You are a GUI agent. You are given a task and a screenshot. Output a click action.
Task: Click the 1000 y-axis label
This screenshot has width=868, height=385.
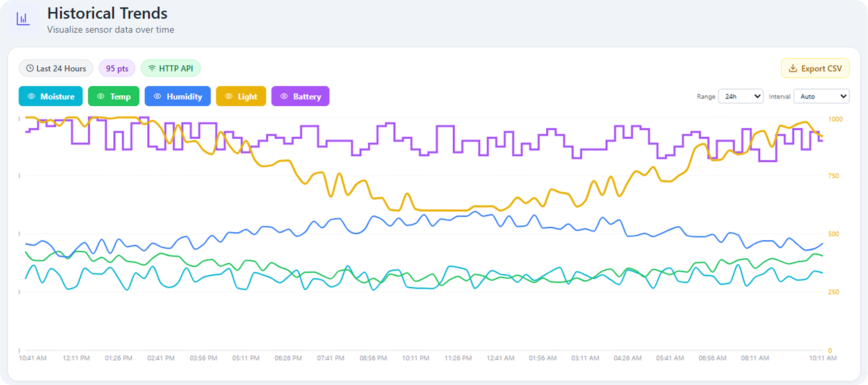tap(835, 119)
